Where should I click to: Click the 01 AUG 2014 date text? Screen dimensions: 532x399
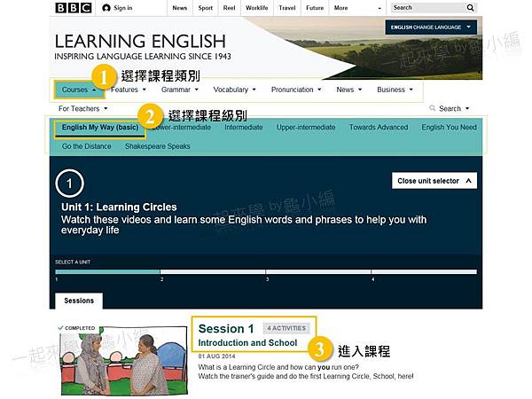[x=216, y=356]
